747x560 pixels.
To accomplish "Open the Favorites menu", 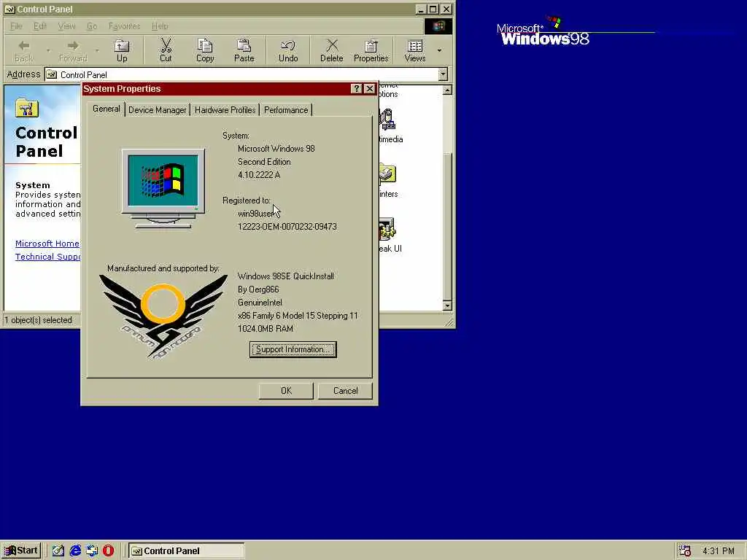I will pos(124,26).
